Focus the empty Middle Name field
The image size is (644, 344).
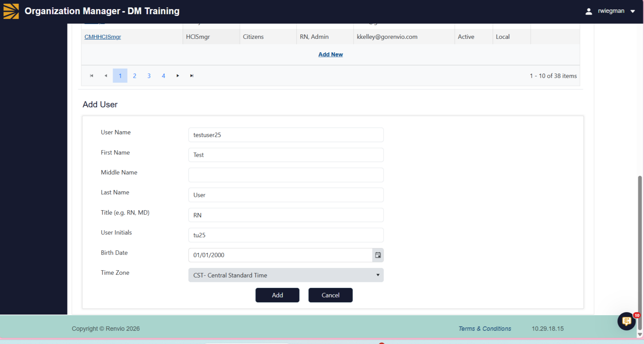tap(286, 175)
